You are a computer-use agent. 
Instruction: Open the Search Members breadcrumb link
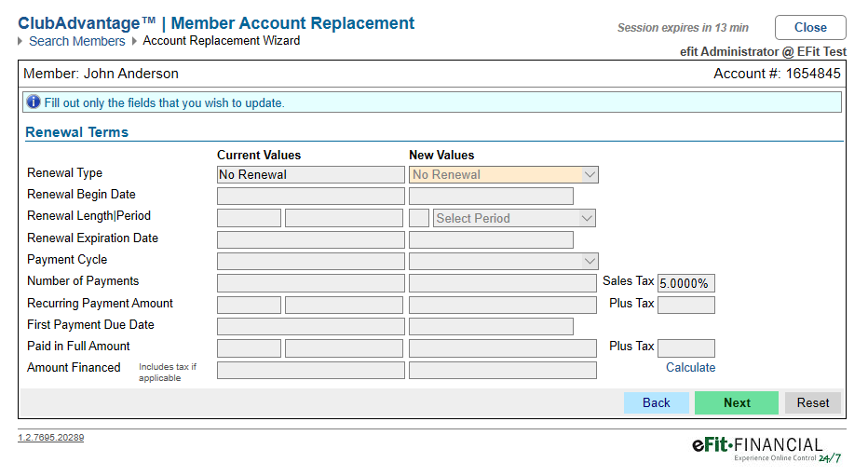click(x=77, y=41)
